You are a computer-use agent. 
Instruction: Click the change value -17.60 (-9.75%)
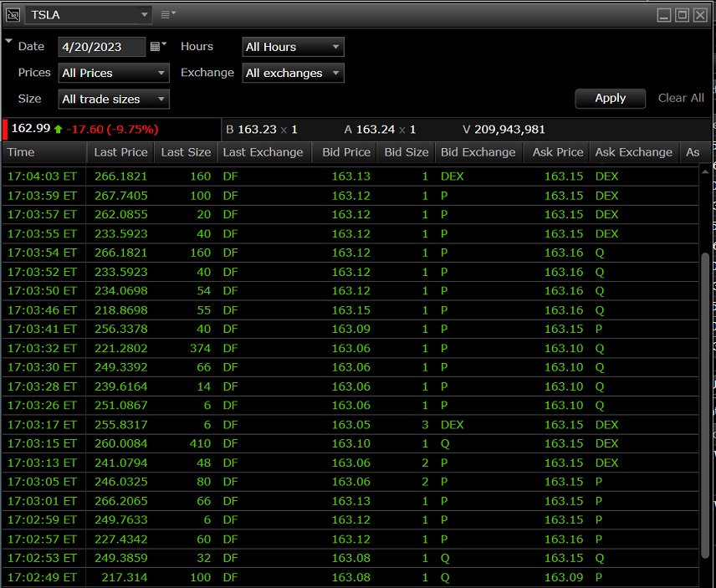112,129
